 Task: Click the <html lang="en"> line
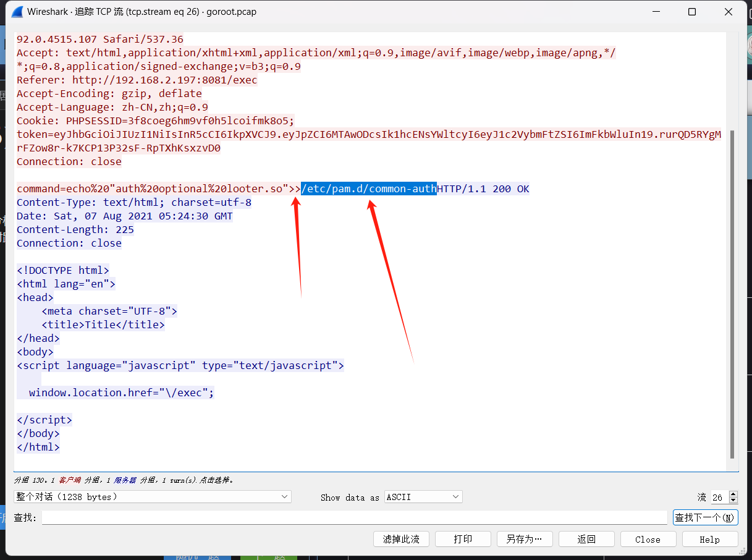66,284
